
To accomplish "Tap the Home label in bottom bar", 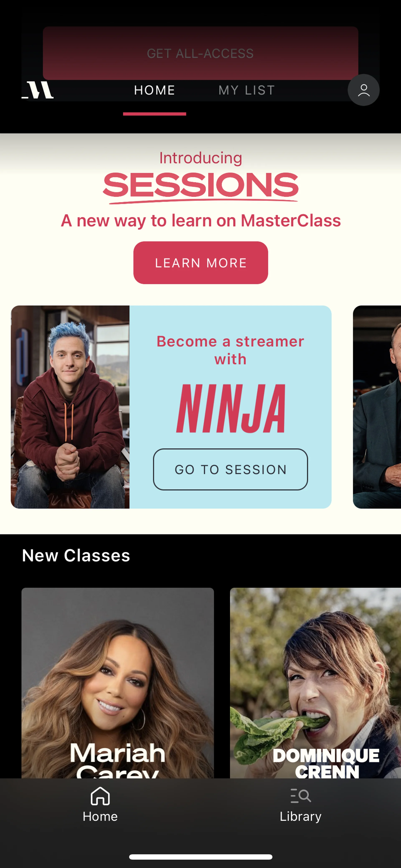I will [100, 816].
